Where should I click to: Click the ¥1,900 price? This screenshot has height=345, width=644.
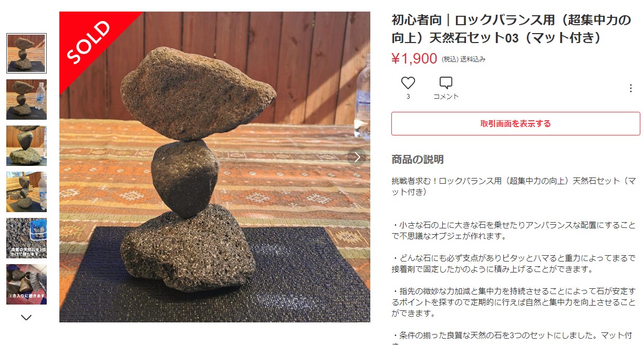pyautogui.click(x=414, y=59)
